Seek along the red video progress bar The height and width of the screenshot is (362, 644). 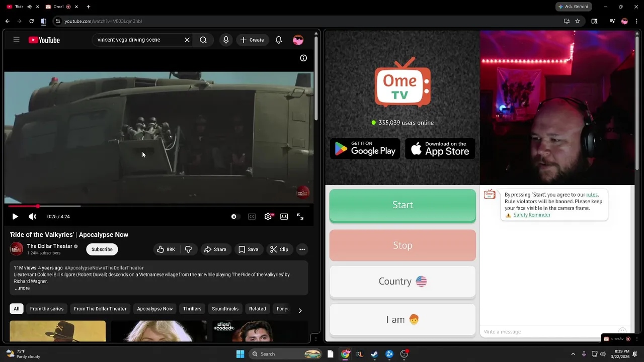[159, 206]
